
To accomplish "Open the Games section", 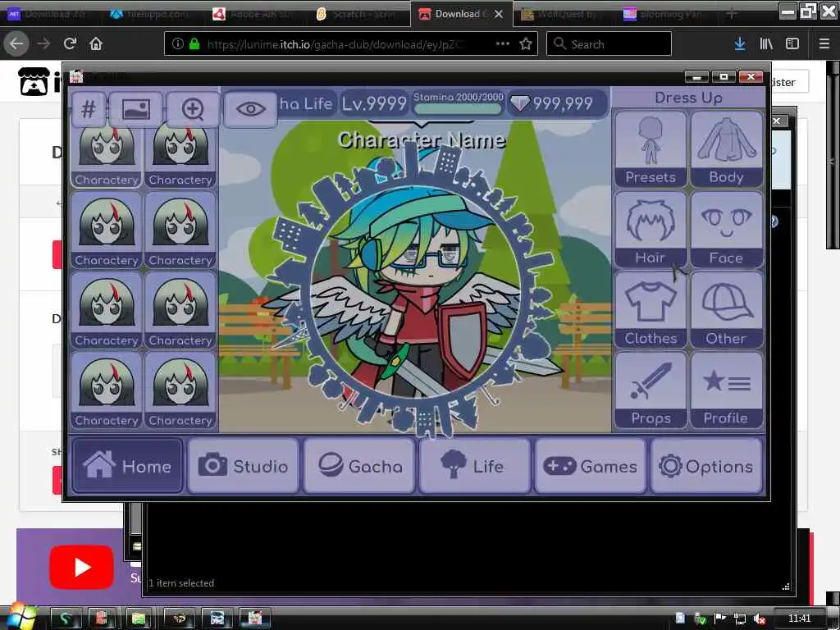I will [x=591, y=466].
